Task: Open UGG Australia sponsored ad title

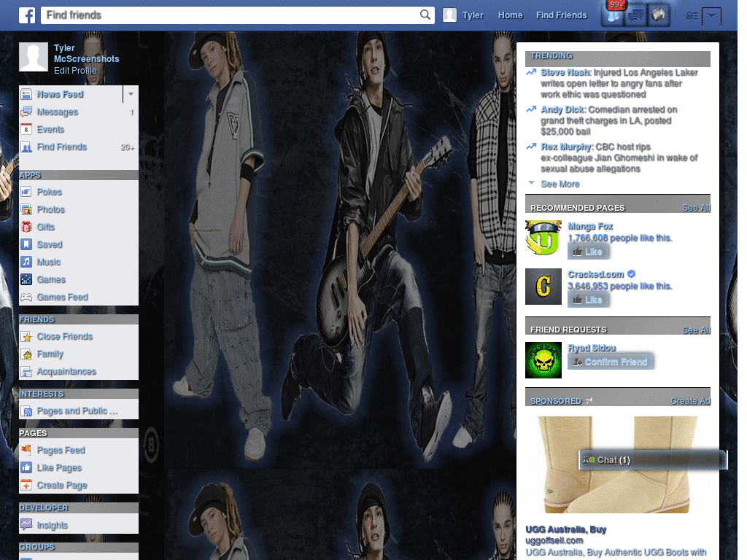Action: [x=565, y=529]
